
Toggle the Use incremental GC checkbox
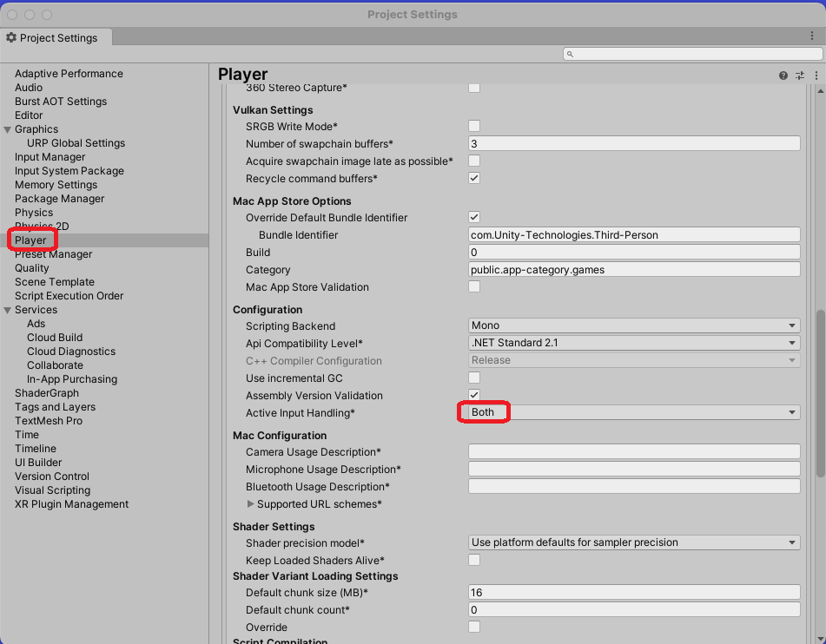pos(474,378)
